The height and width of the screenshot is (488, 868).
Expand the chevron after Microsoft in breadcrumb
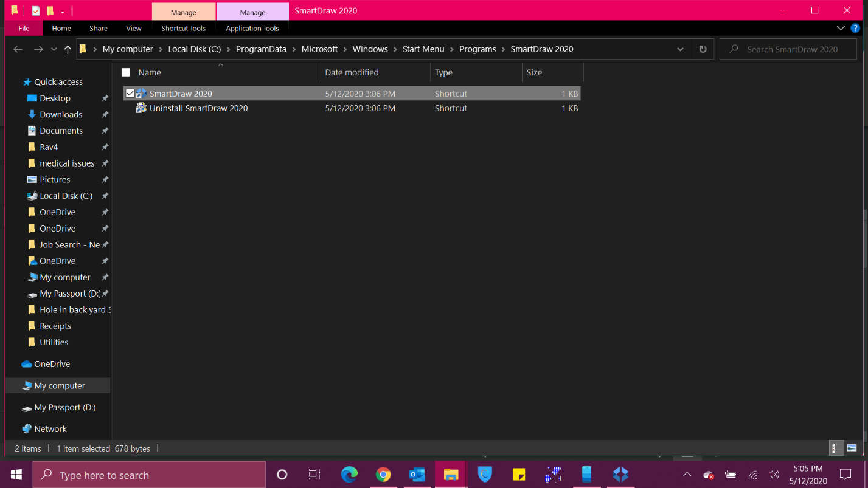345,49
